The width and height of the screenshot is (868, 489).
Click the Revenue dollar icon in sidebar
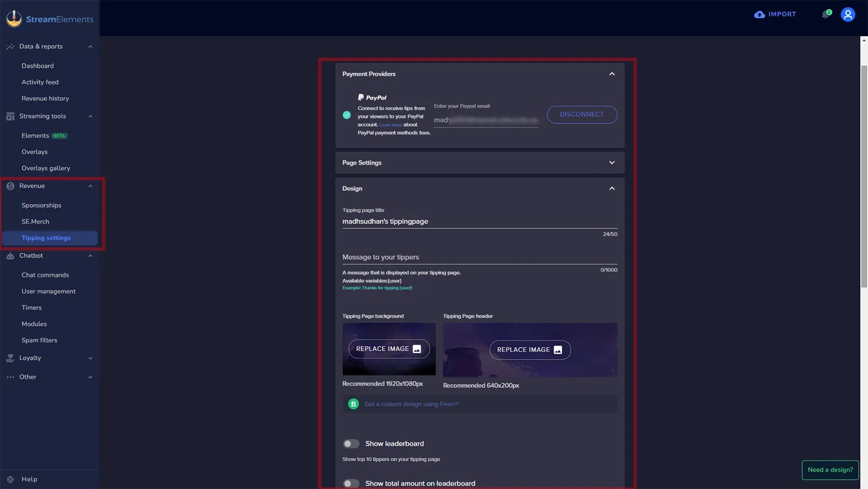[10, 185]
